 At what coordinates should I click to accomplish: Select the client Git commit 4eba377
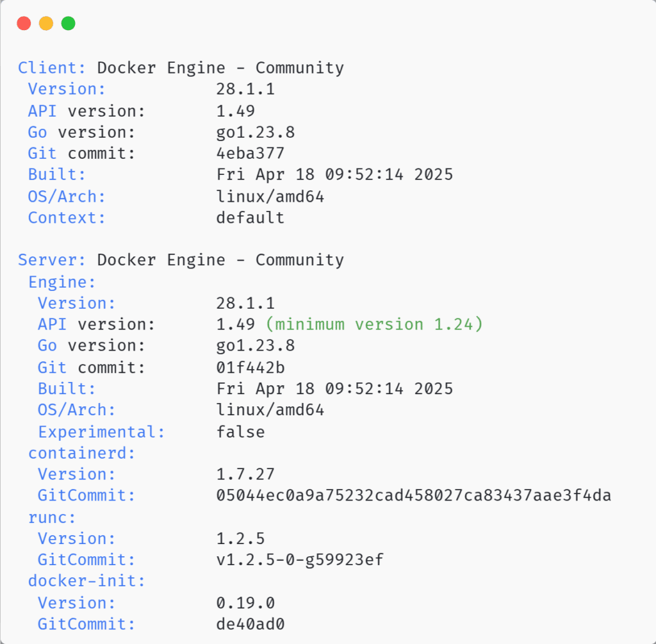point(252,153)
